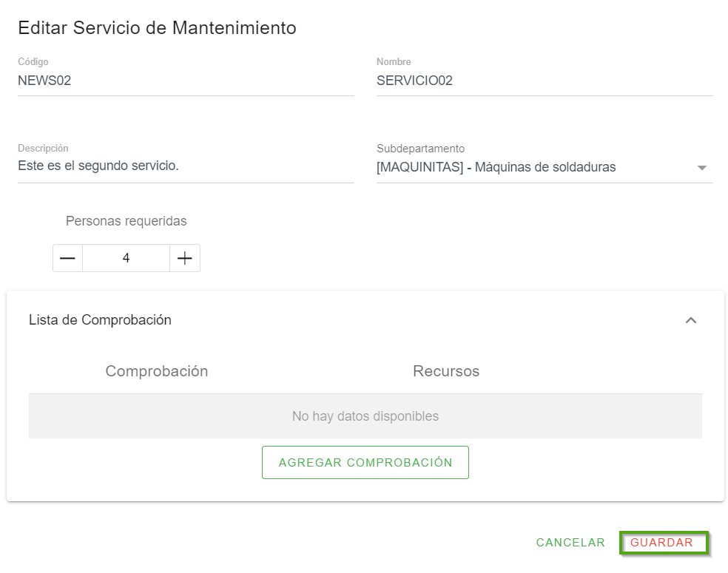Click the Agregar Comprobación button
This screenshot has height=573, width=728.
[x=365, y=462]
